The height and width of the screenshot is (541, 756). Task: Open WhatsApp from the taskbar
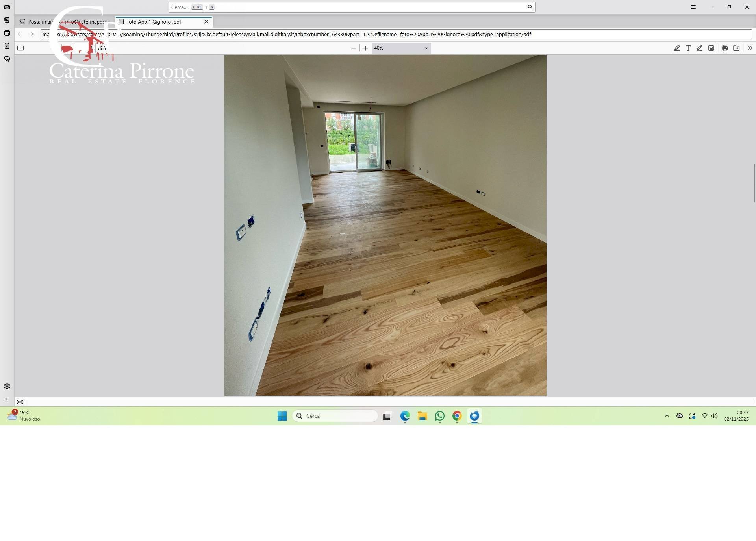439,416
